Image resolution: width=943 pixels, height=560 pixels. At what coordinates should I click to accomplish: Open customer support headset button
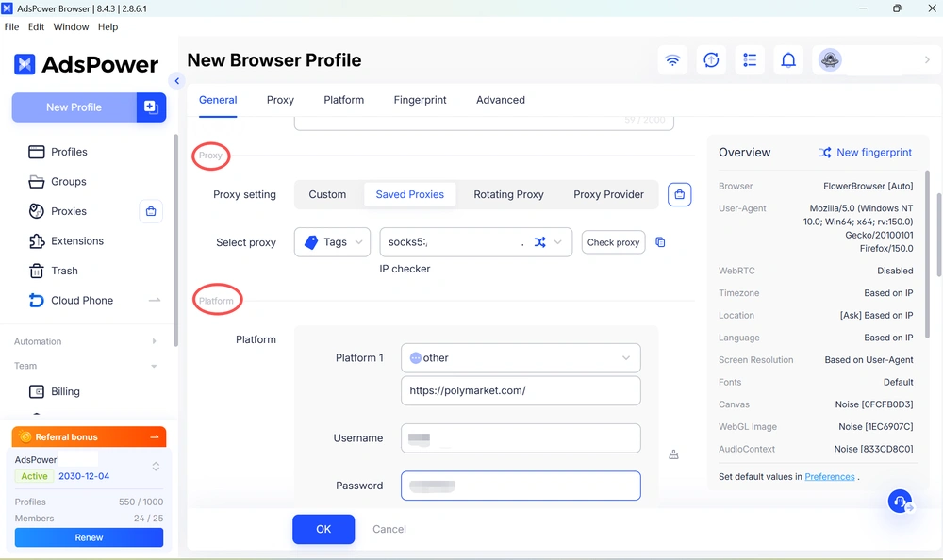[900, 501]
